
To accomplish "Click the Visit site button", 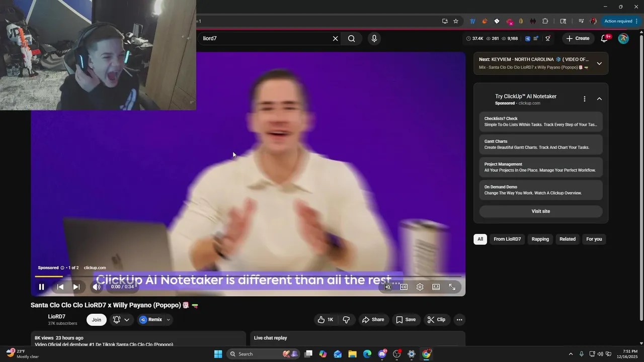I will (x=541, y=211).
